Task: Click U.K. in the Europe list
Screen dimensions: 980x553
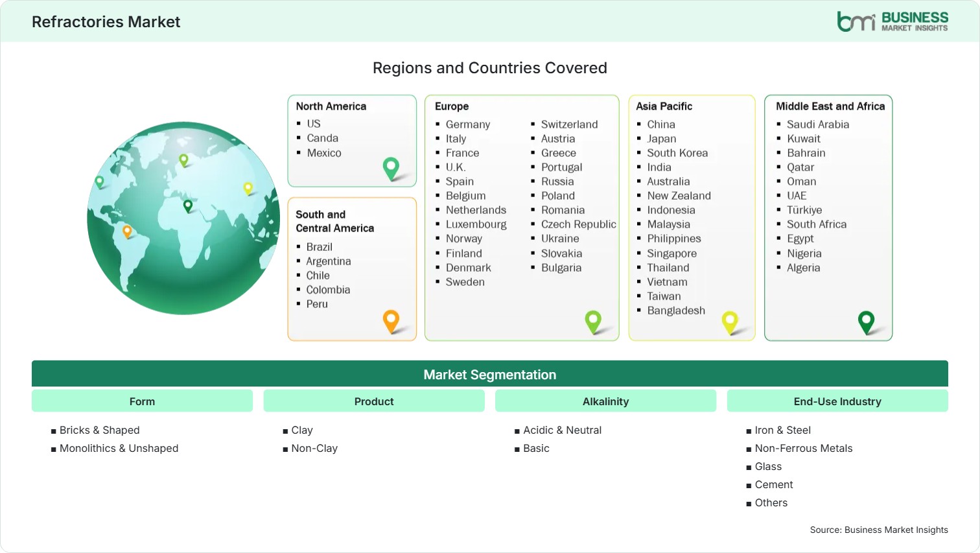Action: (x=456, y=167)
